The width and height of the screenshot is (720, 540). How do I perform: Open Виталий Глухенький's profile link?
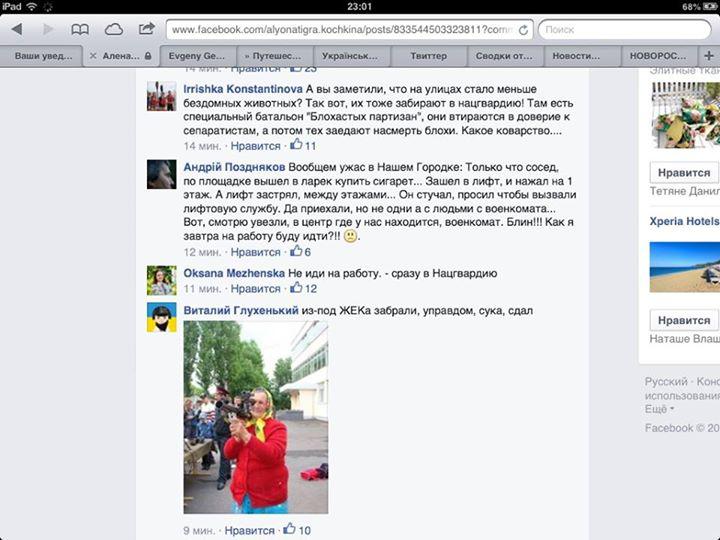click(x=241, y=310)
